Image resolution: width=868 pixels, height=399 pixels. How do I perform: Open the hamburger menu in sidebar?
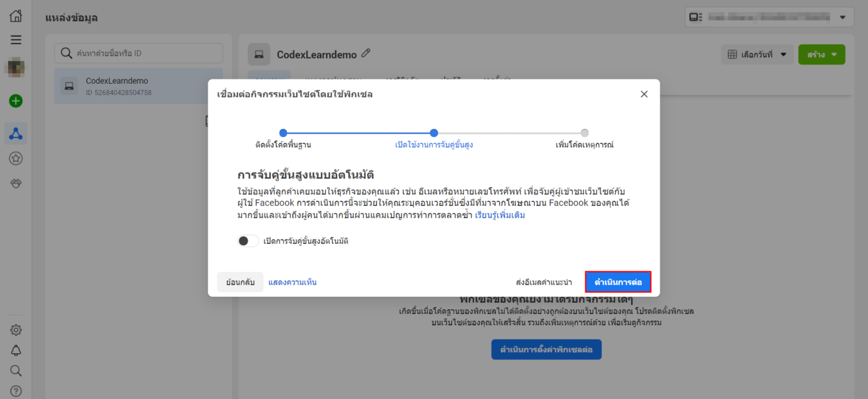point(16,40)
